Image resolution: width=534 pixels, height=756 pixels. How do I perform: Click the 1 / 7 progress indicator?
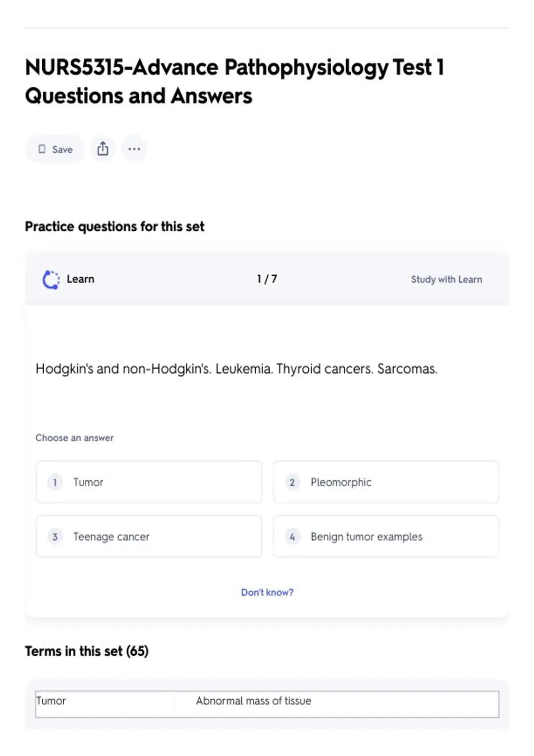(x=267, y=279)
